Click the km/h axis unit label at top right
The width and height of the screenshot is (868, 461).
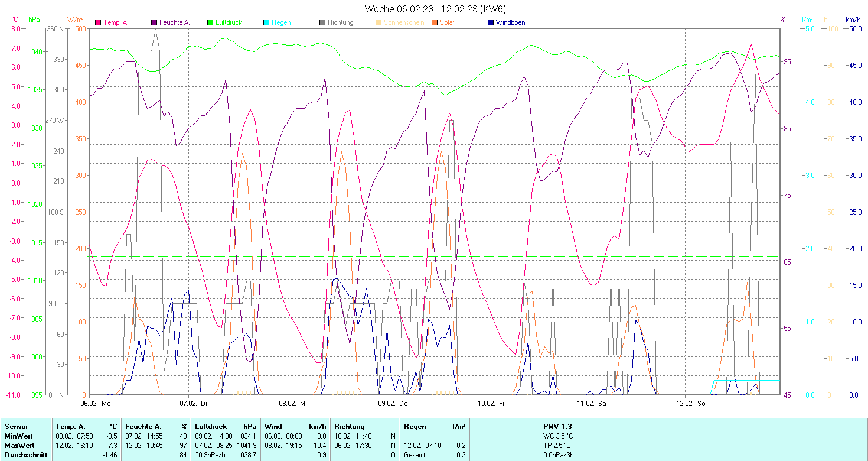click(852, 19)
